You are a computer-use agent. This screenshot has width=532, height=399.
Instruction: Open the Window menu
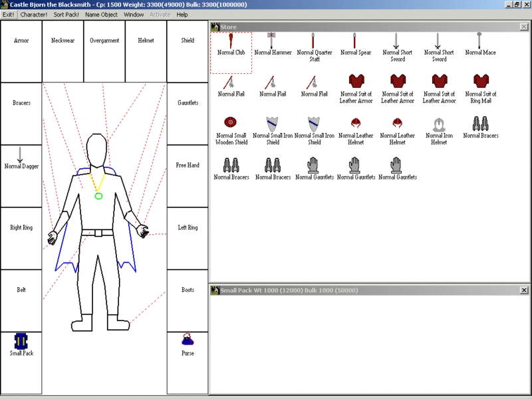tap(134, 14)
